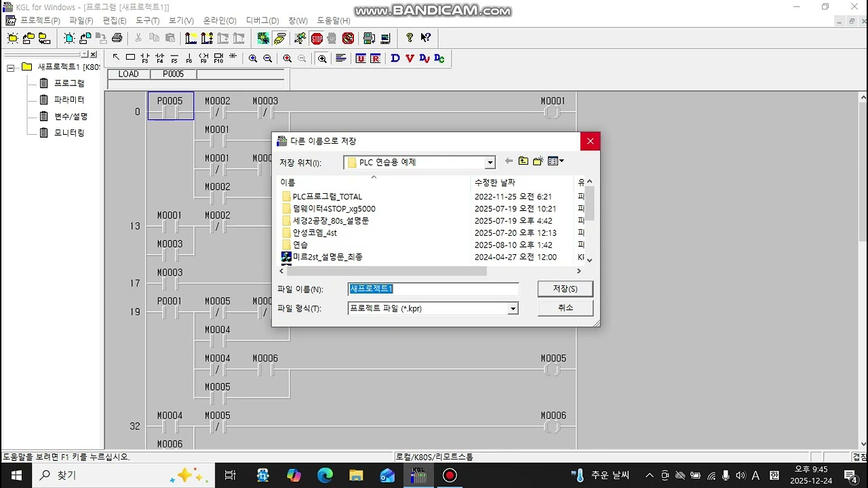Select the 덤웨이터4STOP_xg5000 folder
The width and height of the screenshot is (868, 488).
329,209
